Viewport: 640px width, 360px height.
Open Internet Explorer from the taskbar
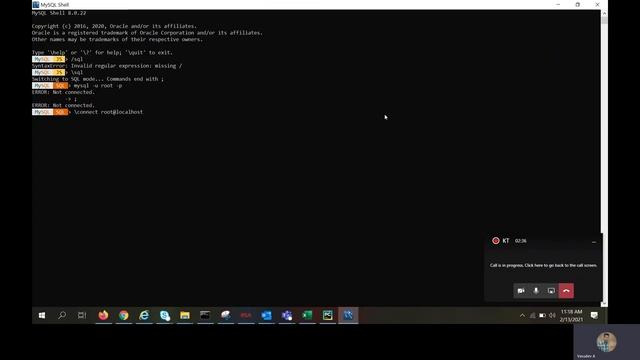click(144, 315)
